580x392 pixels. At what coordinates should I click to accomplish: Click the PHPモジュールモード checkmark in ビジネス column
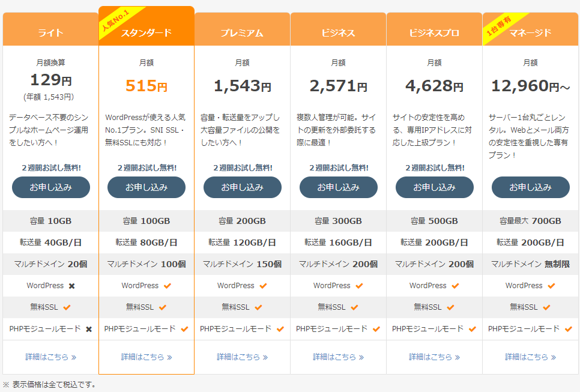coord(376,329)
